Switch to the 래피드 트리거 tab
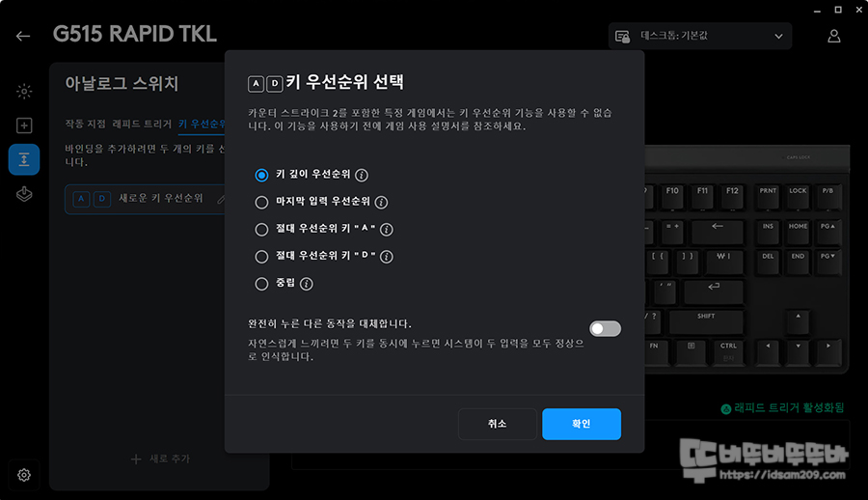This screenshot has width=868, height=500. 142,124
